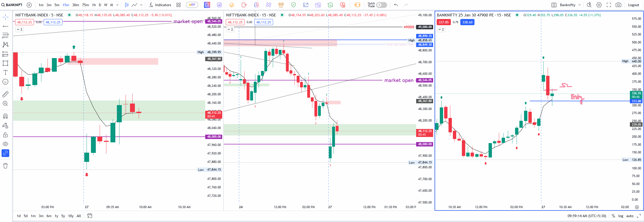Viewport: 644px width, 222px height.
Task: Switch to the 5m timeframe
Action: [57, 5]
